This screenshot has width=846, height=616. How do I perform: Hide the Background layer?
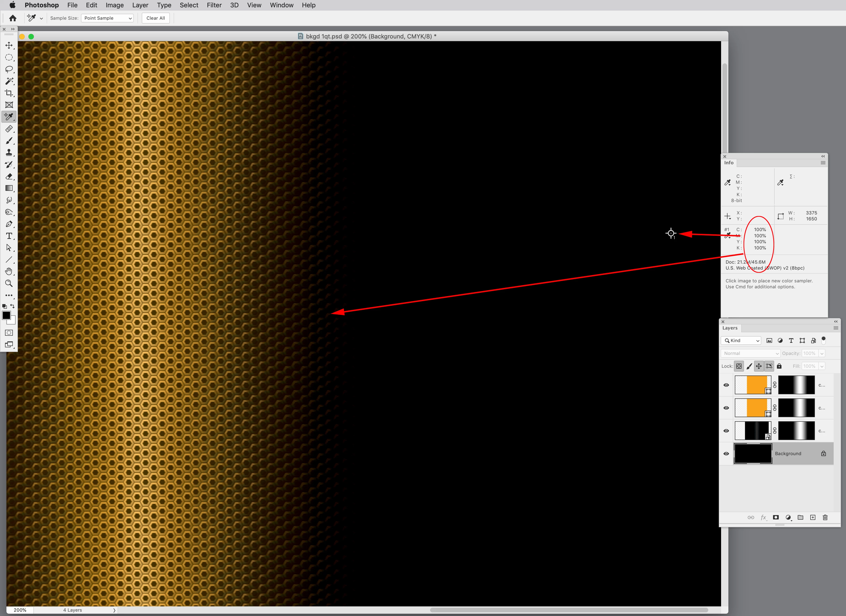coord(726,454)
